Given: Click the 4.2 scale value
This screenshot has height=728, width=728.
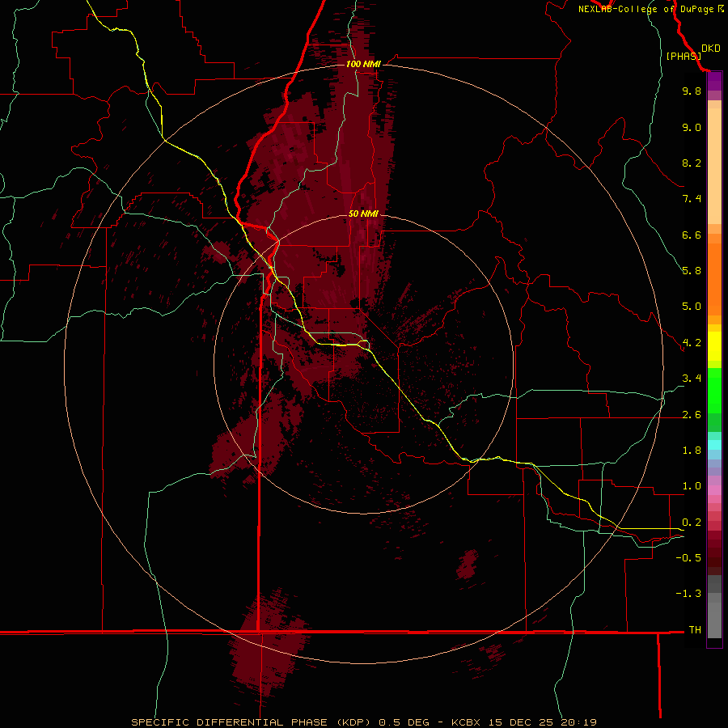Looking at the screenshot, I should (692, 343).
